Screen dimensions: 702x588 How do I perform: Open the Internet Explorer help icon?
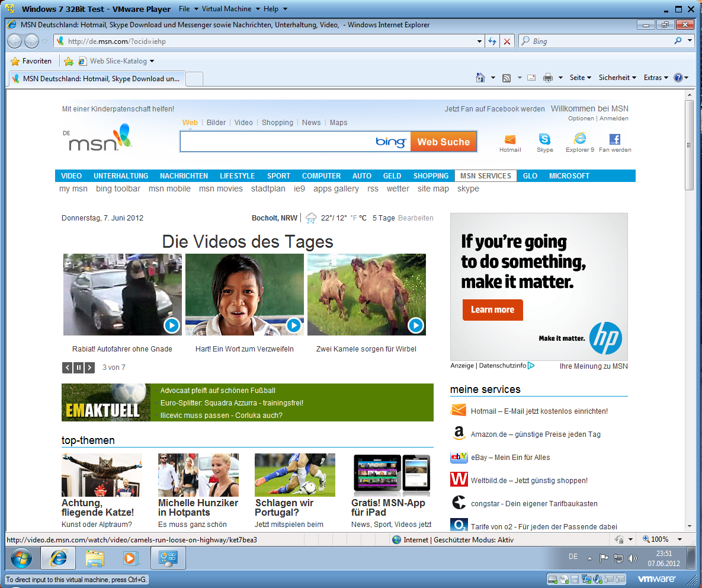click(x=678, y=78)
